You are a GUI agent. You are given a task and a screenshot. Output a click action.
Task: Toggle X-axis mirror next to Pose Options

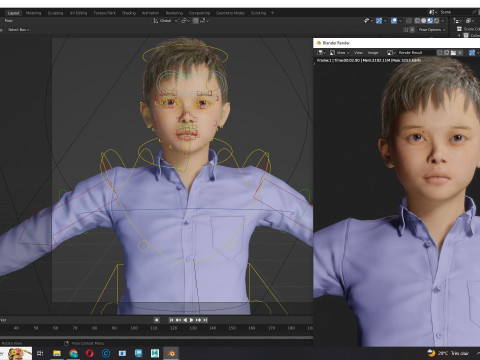click(x=412, y=30)
